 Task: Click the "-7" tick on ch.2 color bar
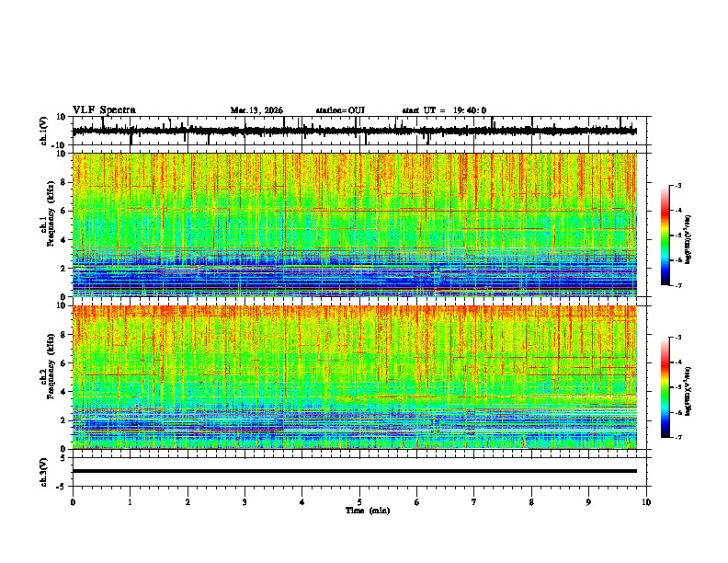tap(678, 437)
